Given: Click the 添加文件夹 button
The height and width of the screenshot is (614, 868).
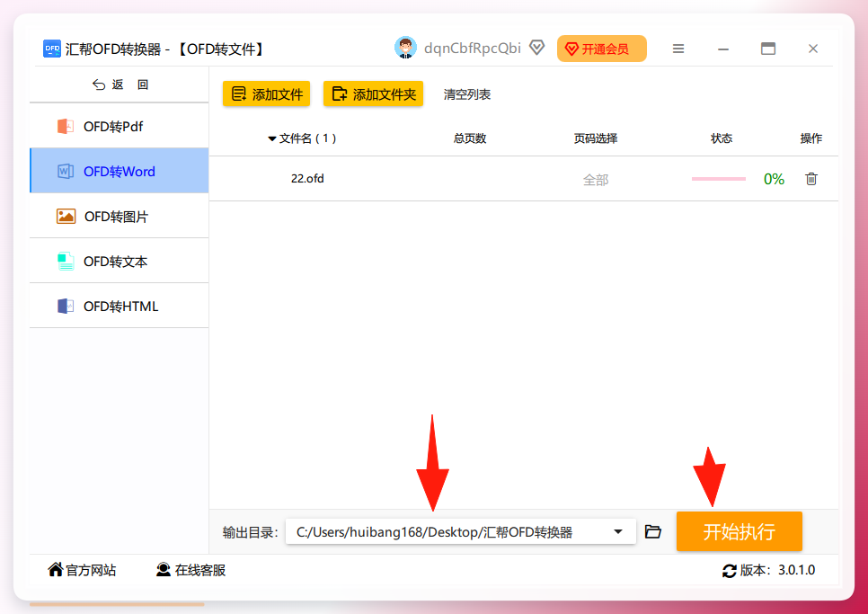Looking at the screenshot, I should [373, 93].
